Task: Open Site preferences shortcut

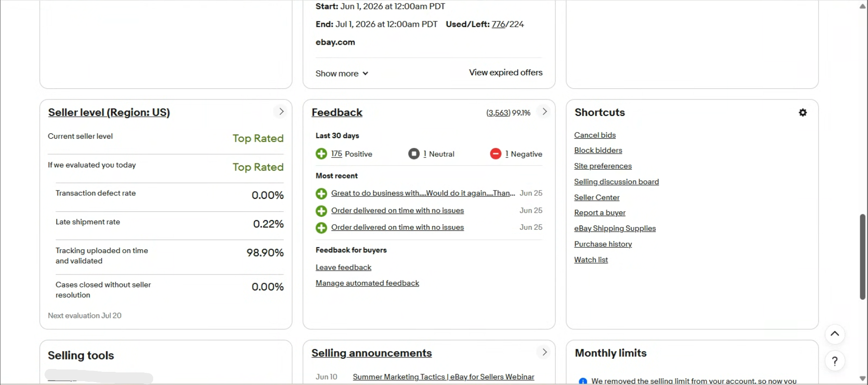Action: (x=603, y=166)
